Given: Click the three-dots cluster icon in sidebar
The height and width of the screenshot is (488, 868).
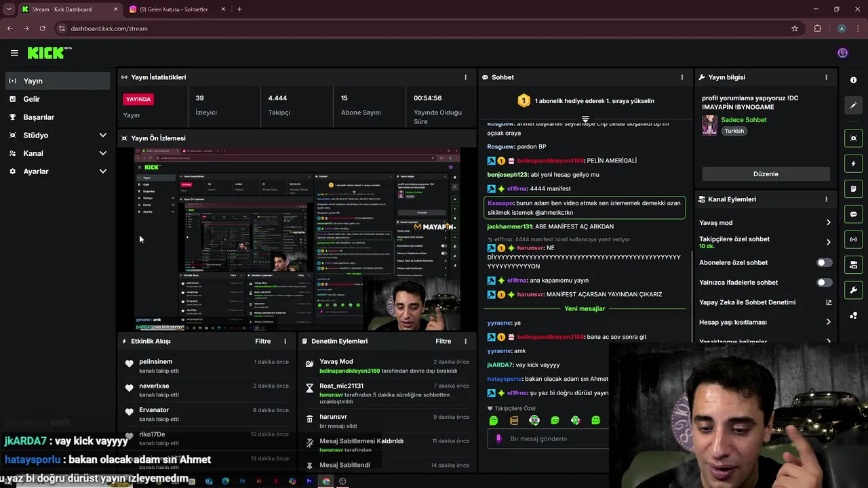Looking at the screenshot, I should coord(853,316).
